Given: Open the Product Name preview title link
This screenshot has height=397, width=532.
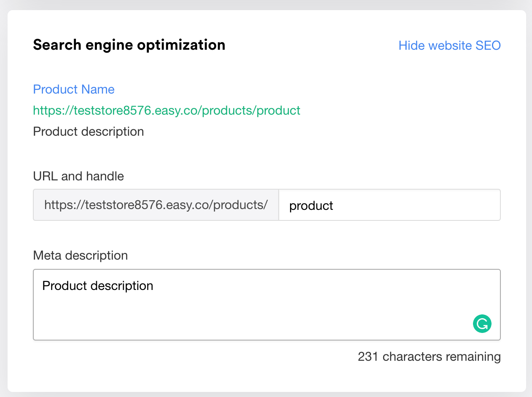Looking at the screenshot, I should point(74,89).
